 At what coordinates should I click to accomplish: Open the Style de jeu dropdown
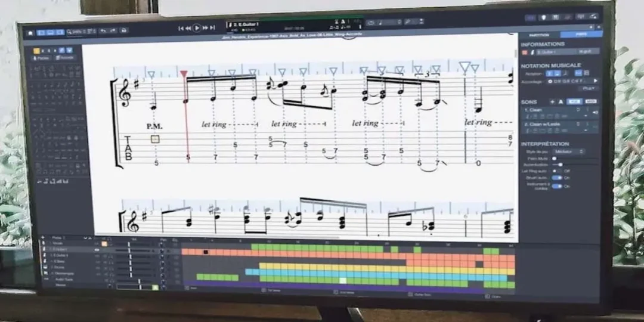tap(568, 151)
